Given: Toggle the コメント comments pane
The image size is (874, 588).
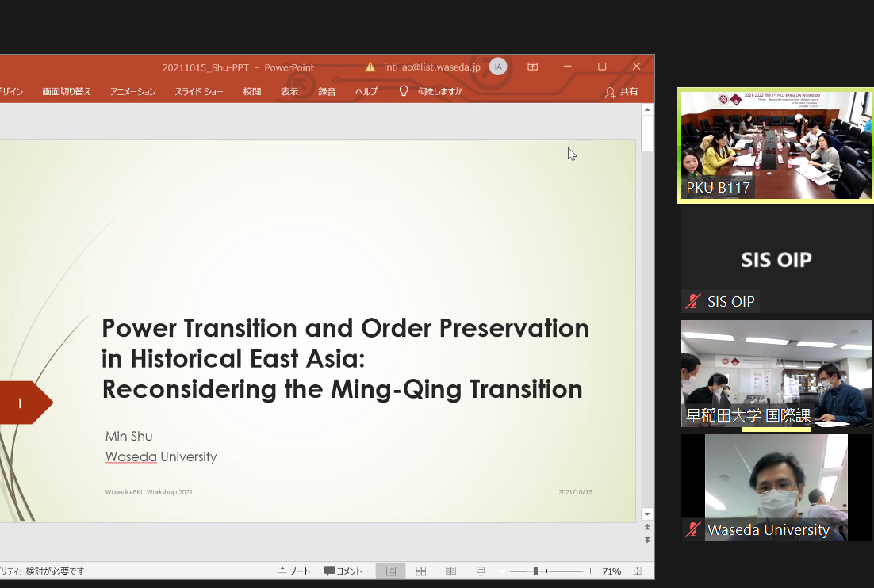Looking at the screenshot, I should tap(343, 571).
